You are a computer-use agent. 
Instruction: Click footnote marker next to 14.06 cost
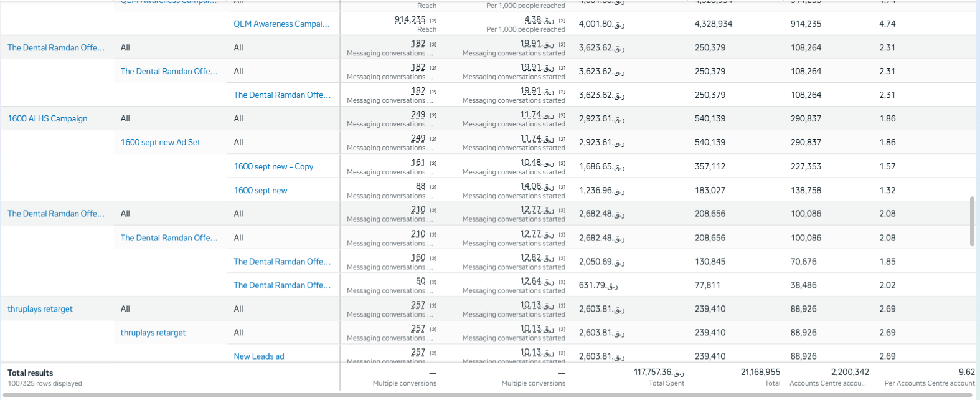[562, 187]
